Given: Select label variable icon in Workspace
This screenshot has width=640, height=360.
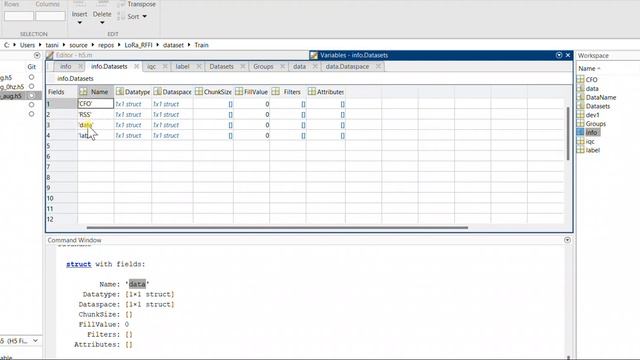Looking at the screenshot, I should tap(580, 150).
